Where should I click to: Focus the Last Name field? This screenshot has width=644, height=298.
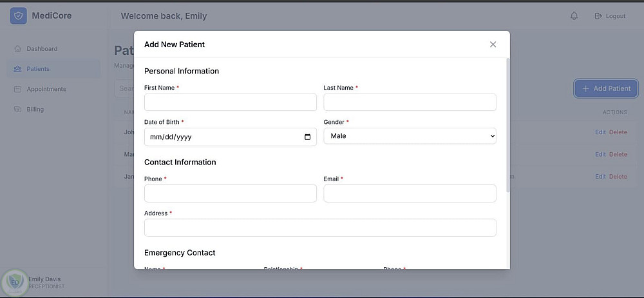tap(410, 103)
